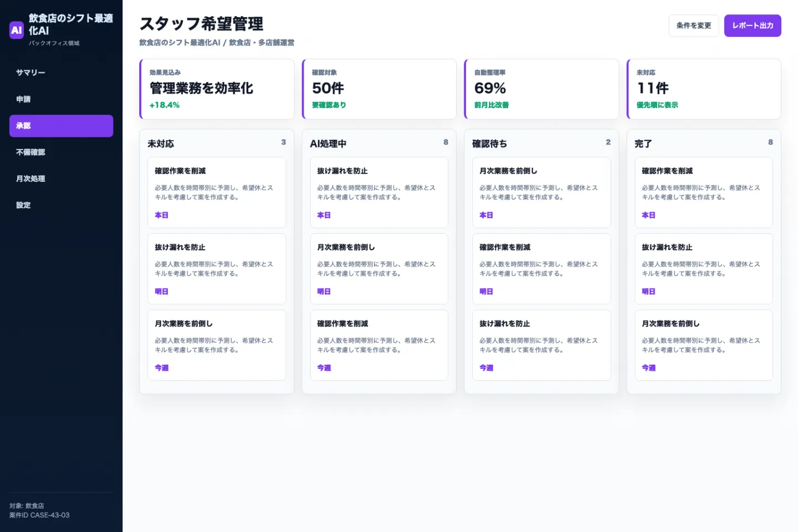Select the 未対応 11件 summary card

704,89
